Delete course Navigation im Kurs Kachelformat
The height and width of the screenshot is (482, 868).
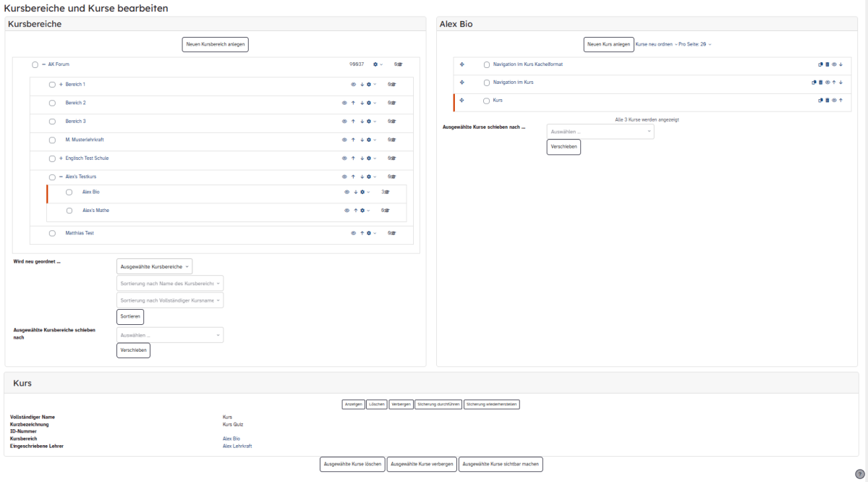click(x=827, y=64)
